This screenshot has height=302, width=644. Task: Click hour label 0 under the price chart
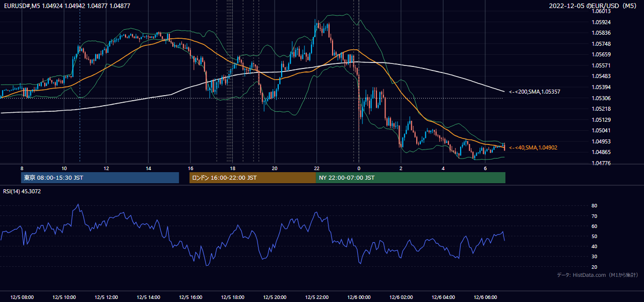(x=359, y=168)
